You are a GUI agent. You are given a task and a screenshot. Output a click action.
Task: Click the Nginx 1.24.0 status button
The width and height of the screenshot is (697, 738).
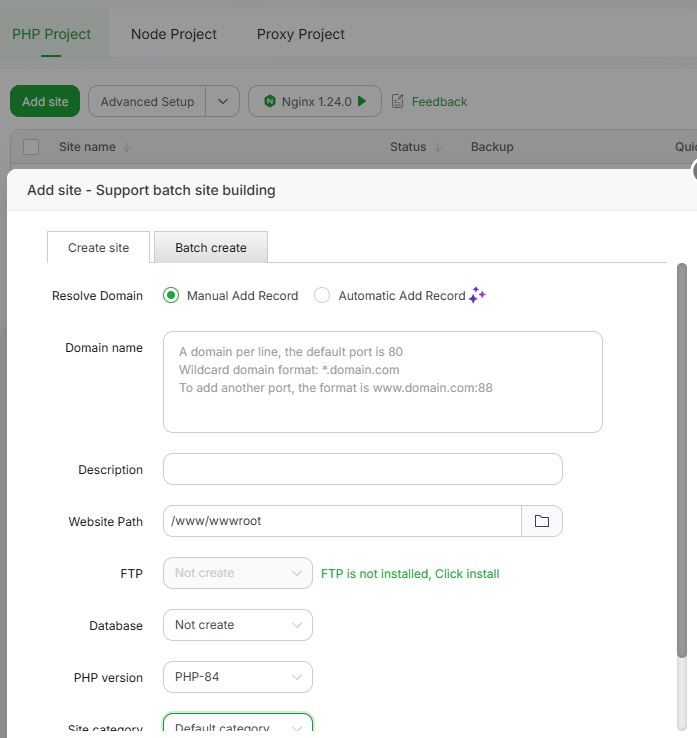[314, 101]
